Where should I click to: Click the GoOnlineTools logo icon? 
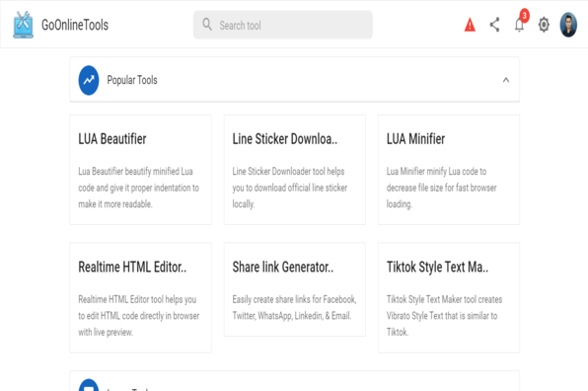[x=23, y=25]
